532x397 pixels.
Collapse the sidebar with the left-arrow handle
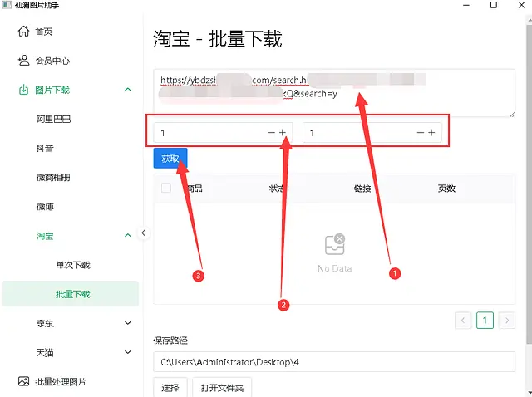144,233
